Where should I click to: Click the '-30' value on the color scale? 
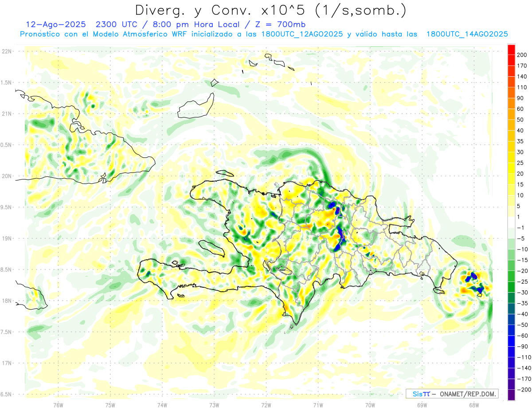pyautogui.click(x=522, y=293)
